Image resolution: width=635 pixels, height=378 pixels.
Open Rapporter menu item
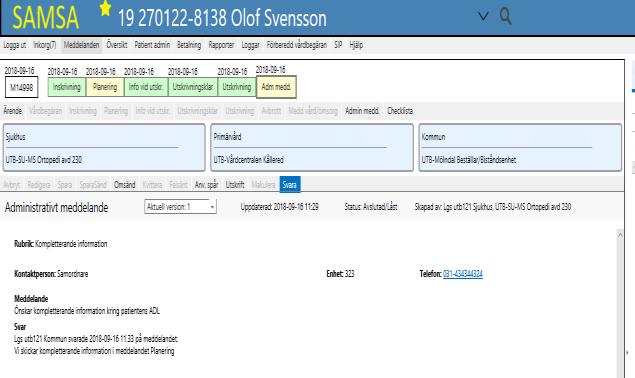[221, 45]
